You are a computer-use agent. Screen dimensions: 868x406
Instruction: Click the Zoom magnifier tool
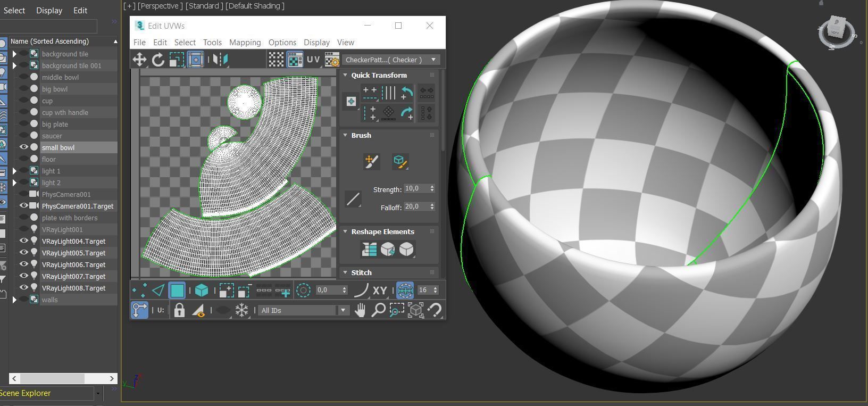(x=378, y=310)
